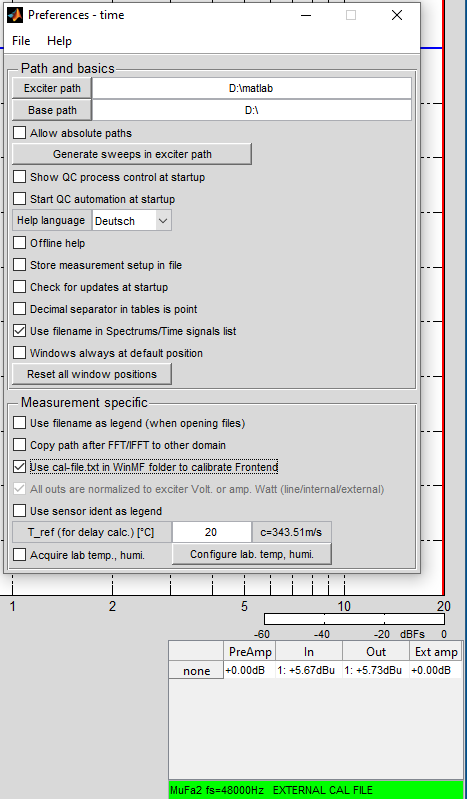467x799 pixels.
Task: Enable Use sensor ident as legend
Action: tap(19, 510)
